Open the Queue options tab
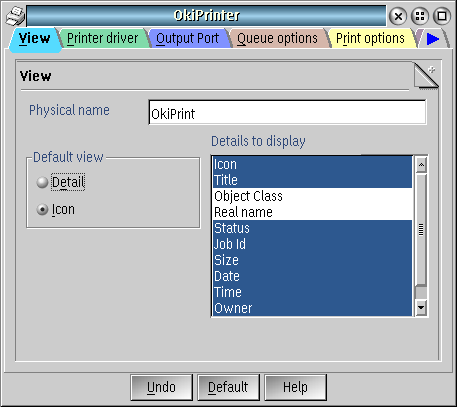457x407 pixels. point(277,38)
